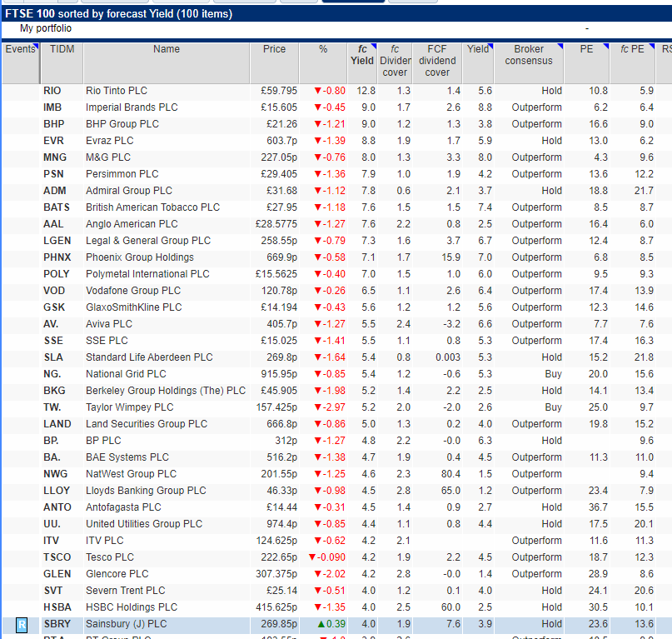Open Imperial Brands PLC name
Image resolution: width=672 pixels, height=639 pixels.
point(132,107)
